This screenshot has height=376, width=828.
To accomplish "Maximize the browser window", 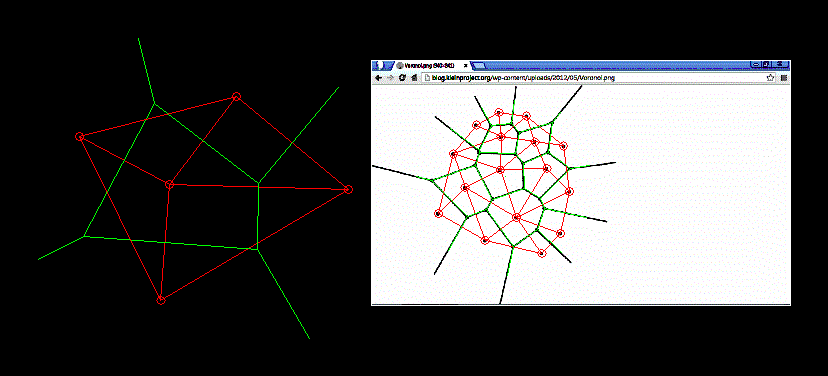I will tap(766, 64).
